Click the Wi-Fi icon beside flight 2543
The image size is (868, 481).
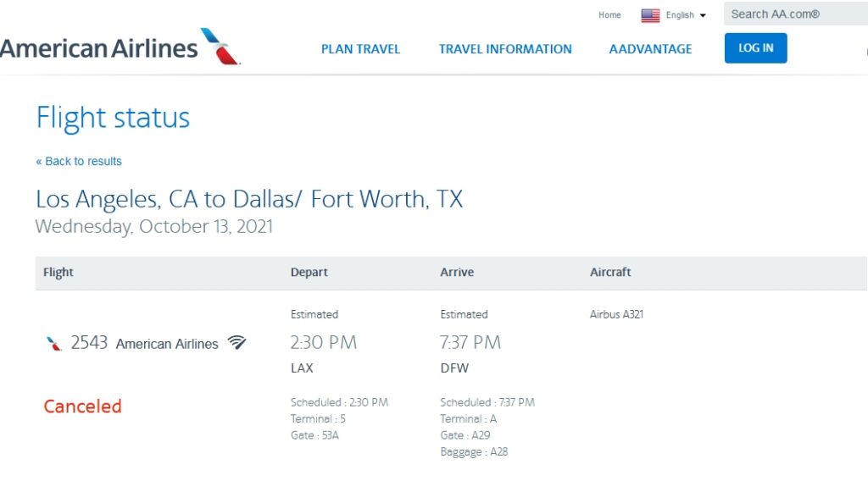click(x=236, y=342)
